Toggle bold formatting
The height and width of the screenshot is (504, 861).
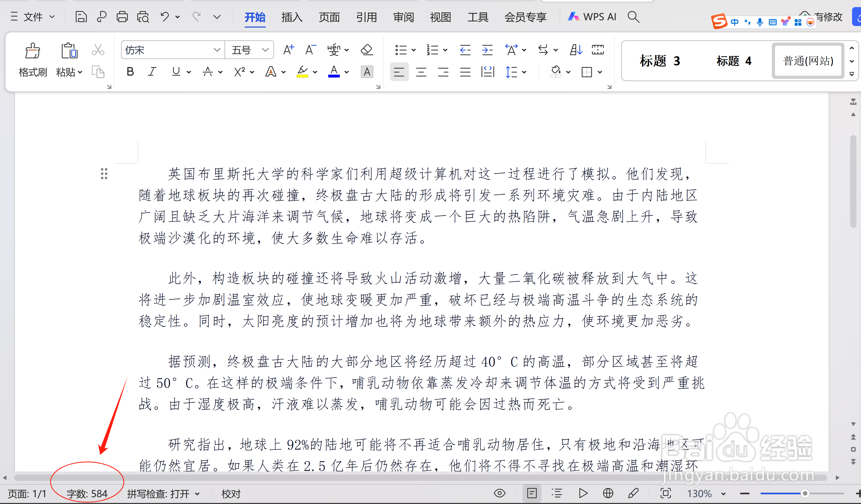click(130, 72)
